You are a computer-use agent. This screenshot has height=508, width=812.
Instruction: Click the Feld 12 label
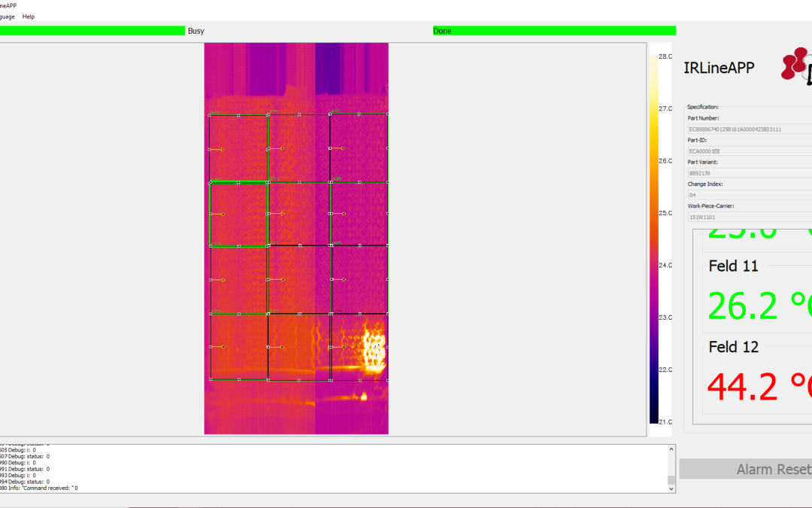(x=733, y=347)
